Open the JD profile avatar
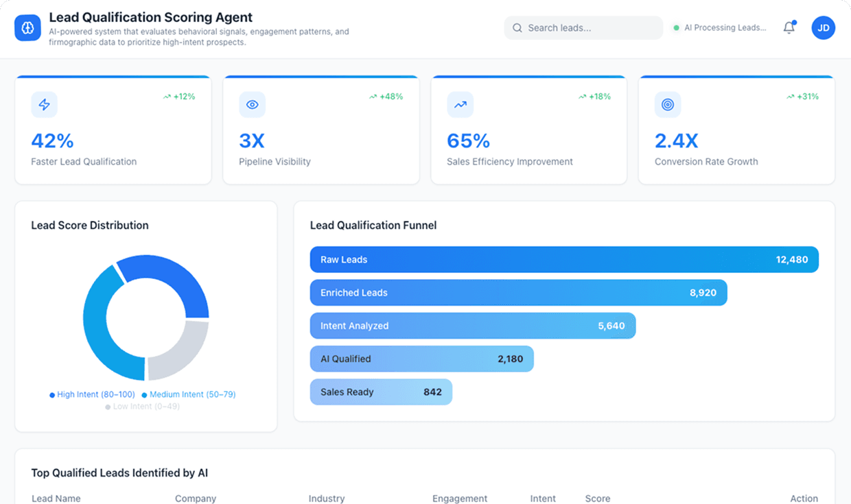This screenshot has width=851, height=504. tap(823, 27)
